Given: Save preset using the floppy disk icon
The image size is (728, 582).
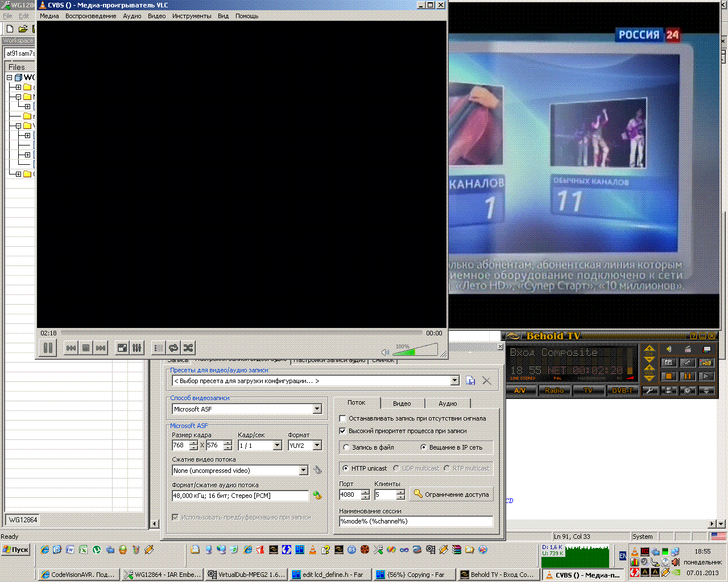Looking at the screenshot, I should pyautogui.click(x=470, y=381).
